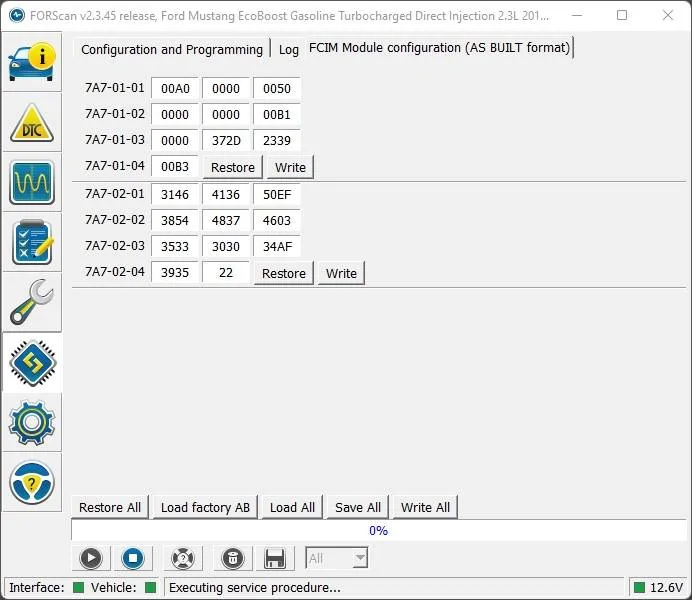
Task: Click the 34AF field in row 7A7-02-03
Action: click(277, 246)
